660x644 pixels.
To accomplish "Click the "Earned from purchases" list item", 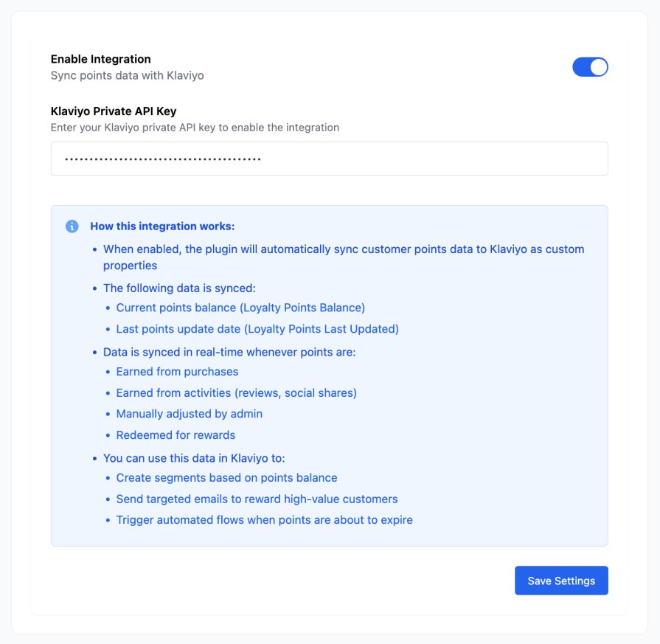I will (x=177, y=372).
